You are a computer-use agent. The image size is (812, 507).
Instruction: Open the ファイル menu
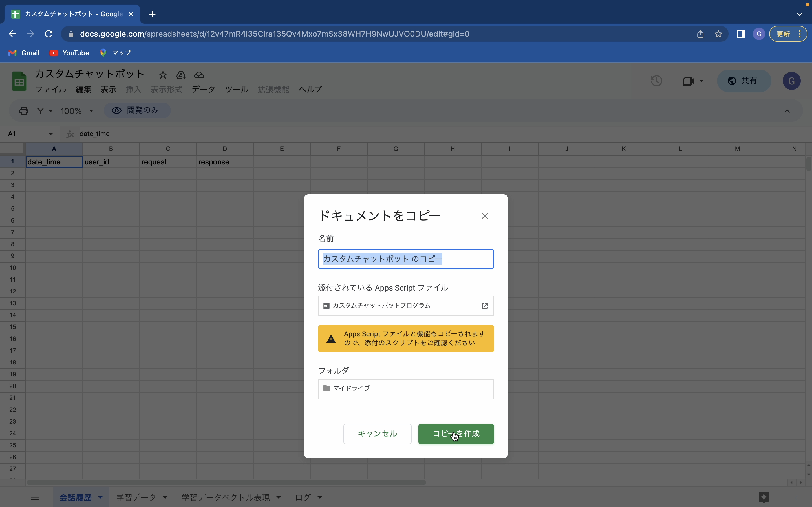pos(50,89)
